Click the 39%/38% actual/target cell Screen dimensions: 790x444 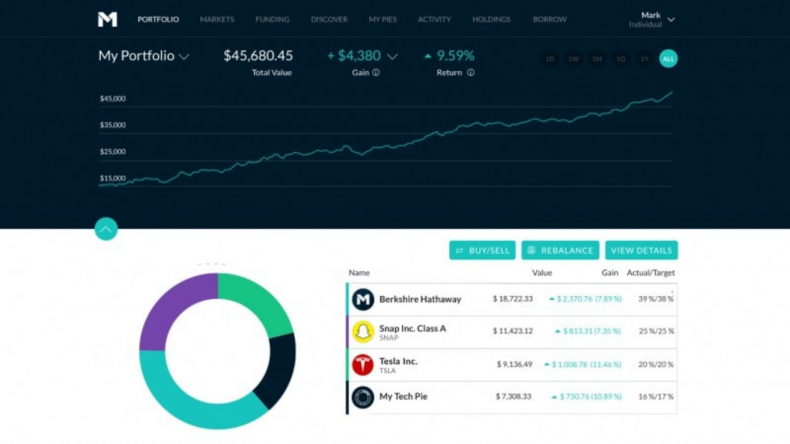[x=656, y=299]
